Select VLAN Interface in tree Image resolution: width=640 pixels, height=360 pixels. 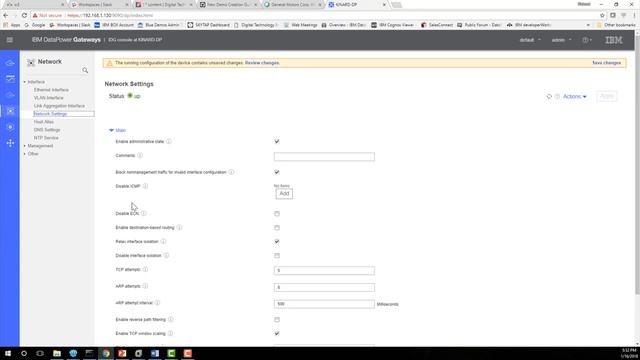[x=49, y=98]
